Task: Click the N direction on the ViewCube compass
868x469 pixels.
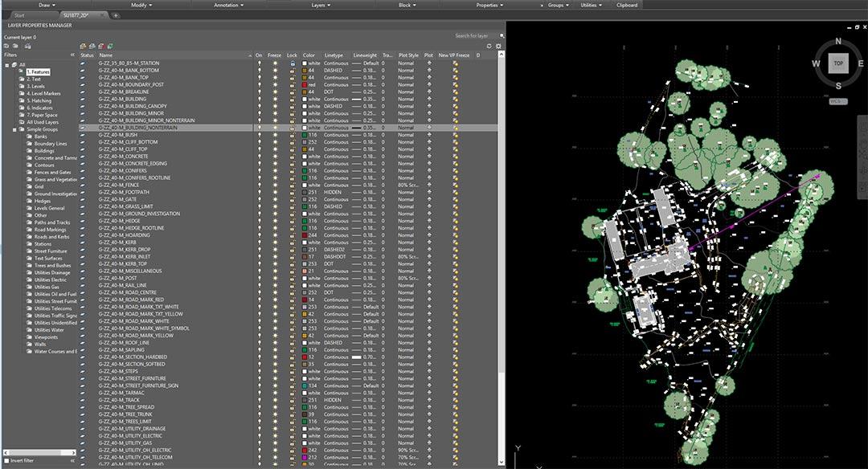Action: click(x=838, y=41)
